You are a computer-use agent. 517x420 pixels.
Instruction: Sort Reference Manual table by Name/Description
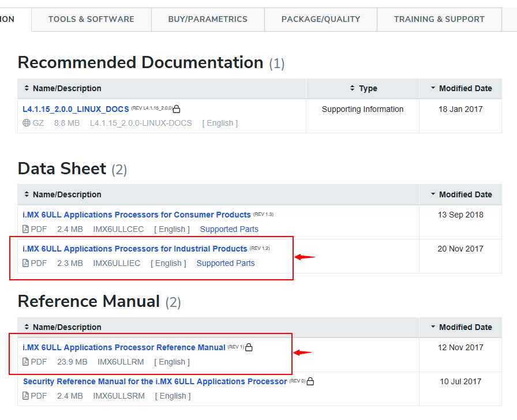[63, 327]
